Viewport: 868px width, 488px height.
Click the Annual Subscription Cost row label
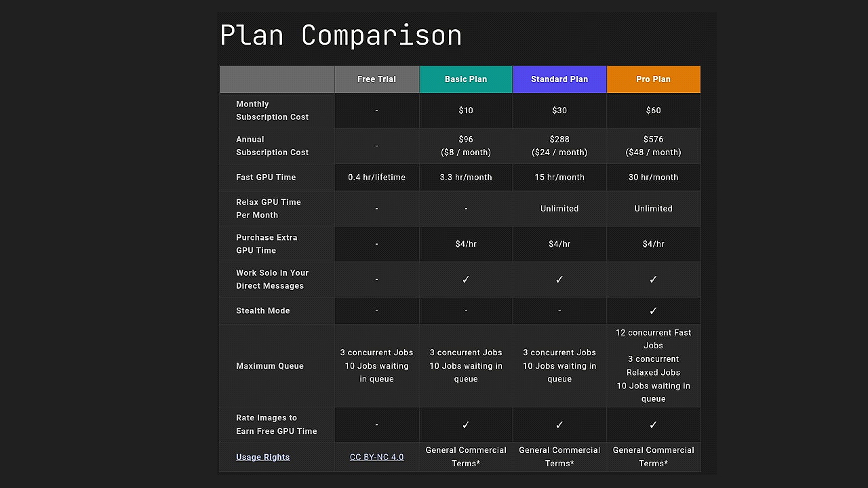point(272,146)
